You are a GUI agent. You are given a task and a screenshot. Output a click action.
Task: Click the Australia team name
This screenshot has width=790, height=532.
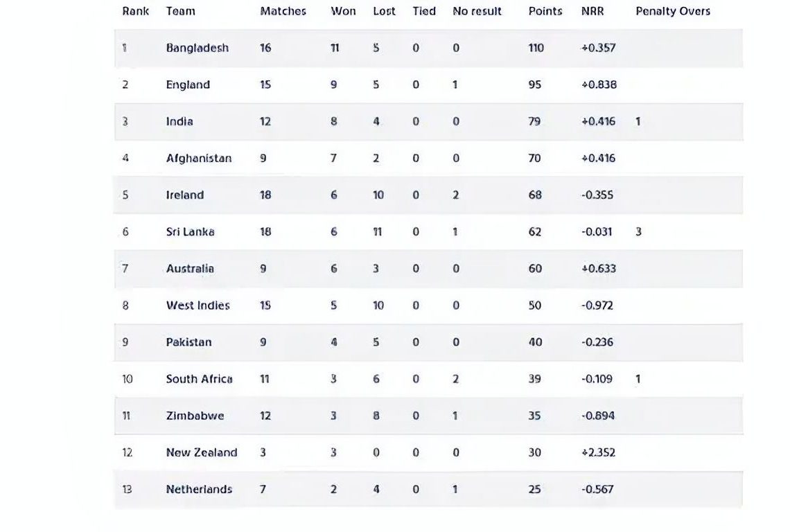(190, 269)
